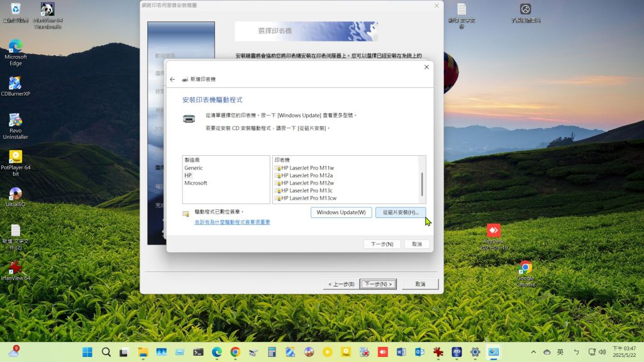
Task: Select HP in the manufacturer list
Action: click(188, 176)
